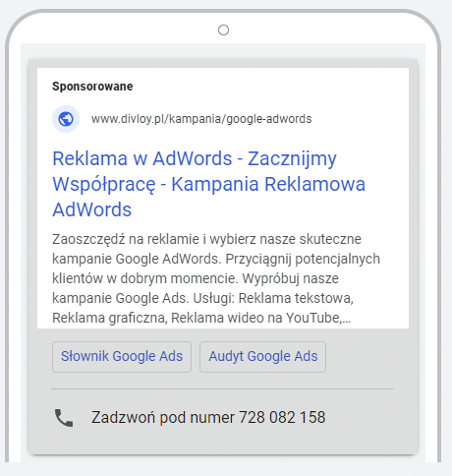Click the globe favicon beside the ad URL
The height and width of the screenshot is (476, 452).
point(66,119)
